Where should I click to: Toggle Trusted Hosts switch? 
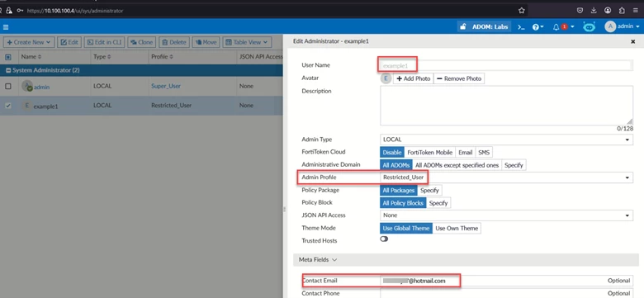[x=384, y=239]
